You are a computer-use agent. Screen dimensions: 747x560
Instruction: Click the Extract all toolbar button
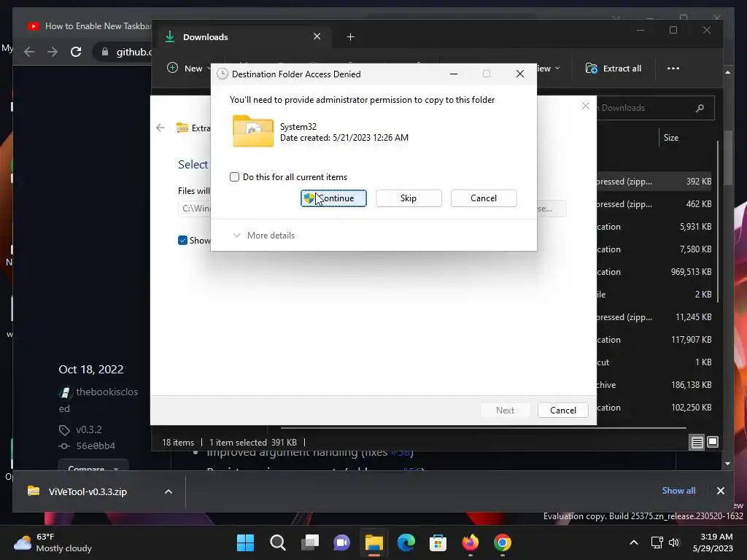(614, 69)
